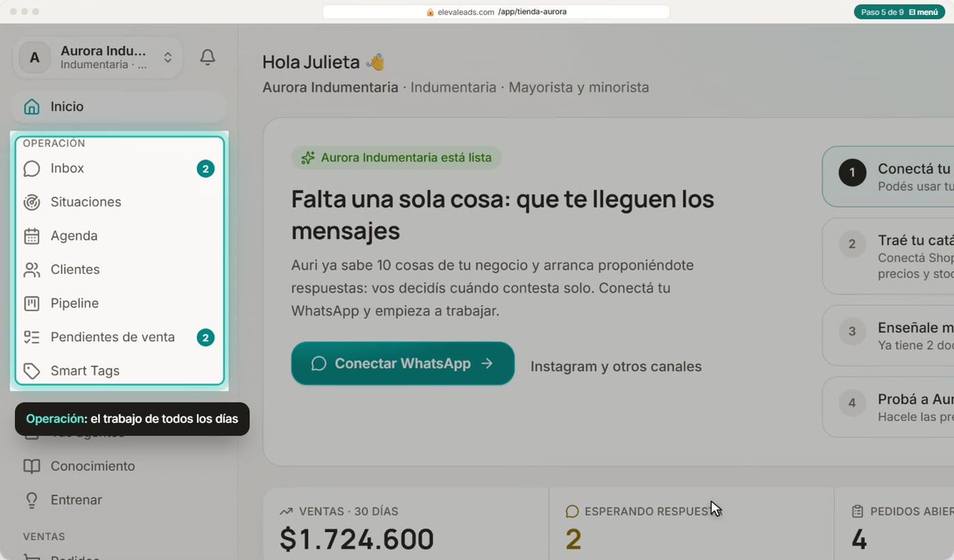
Task: Click the Situaciones target icon
Action: point(31,202)
